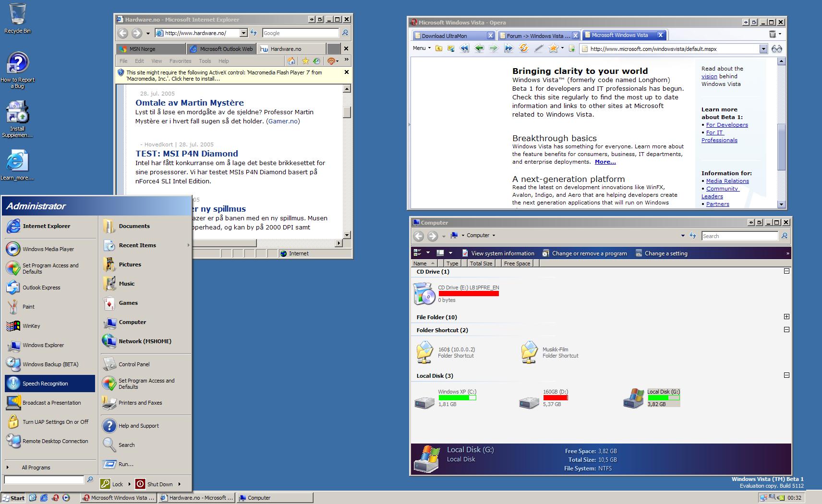Collapse the Folder Shortcut (2) group
The image size is (822, 504).
(x=786, y=330)
